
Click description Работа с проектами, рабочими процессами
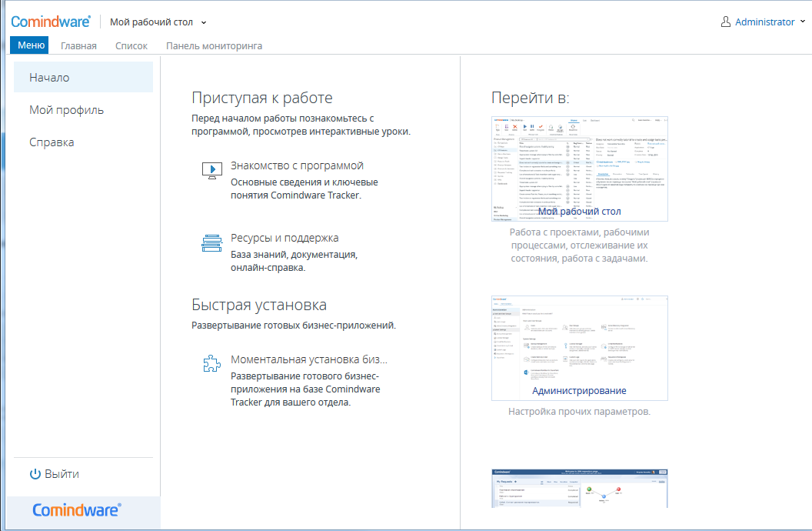(x=580, y=245)
